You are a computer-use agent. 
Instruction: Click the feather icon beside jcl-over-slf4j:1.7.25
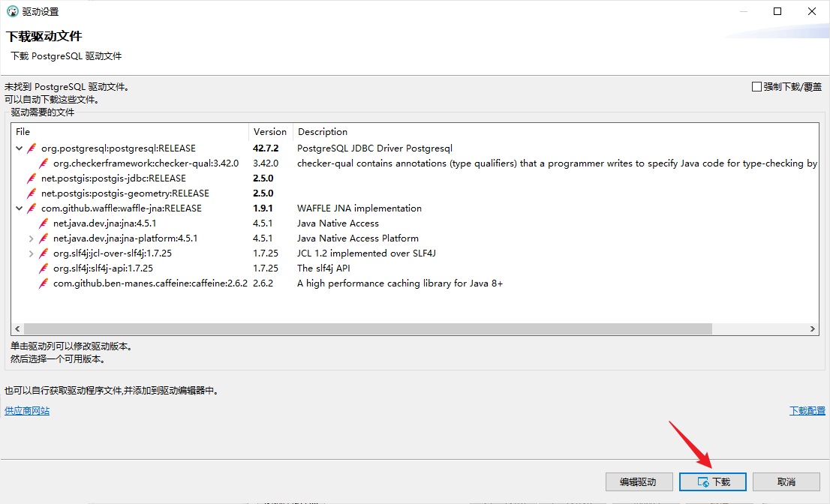[x=44, y=253]
